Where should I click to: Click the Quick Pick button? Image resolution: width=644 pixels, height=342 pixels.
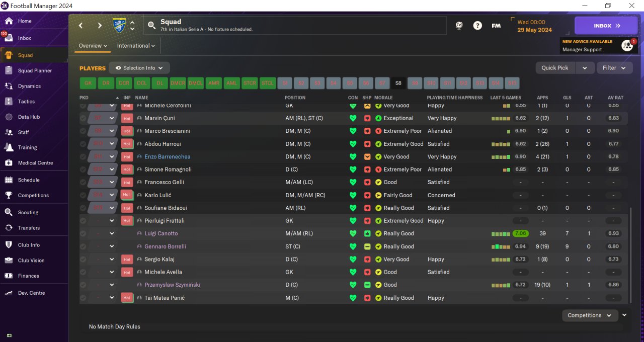555,68
